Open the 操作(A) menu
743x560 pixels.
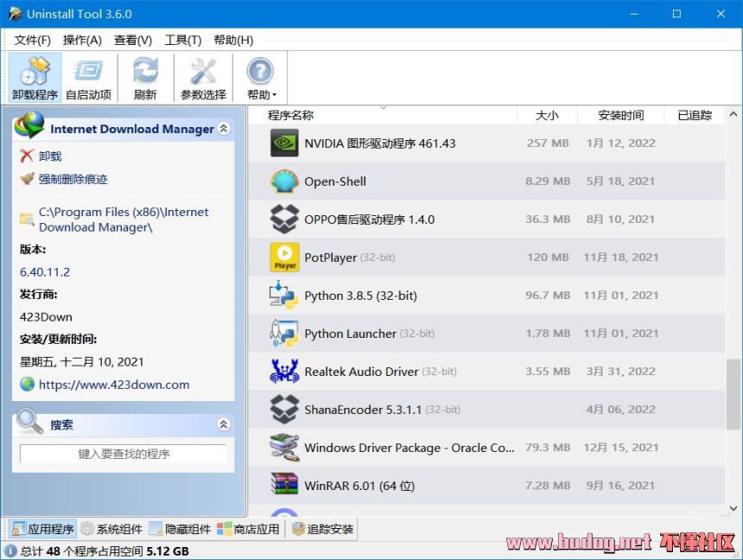pyautogui.click(x=82, y=41)
